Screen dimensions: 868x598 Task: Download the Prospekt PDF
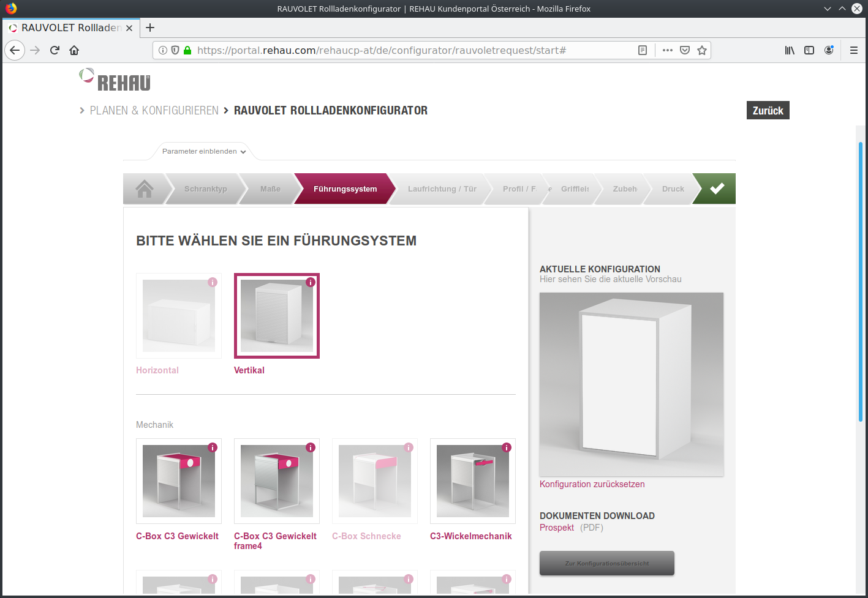(557, 528)
